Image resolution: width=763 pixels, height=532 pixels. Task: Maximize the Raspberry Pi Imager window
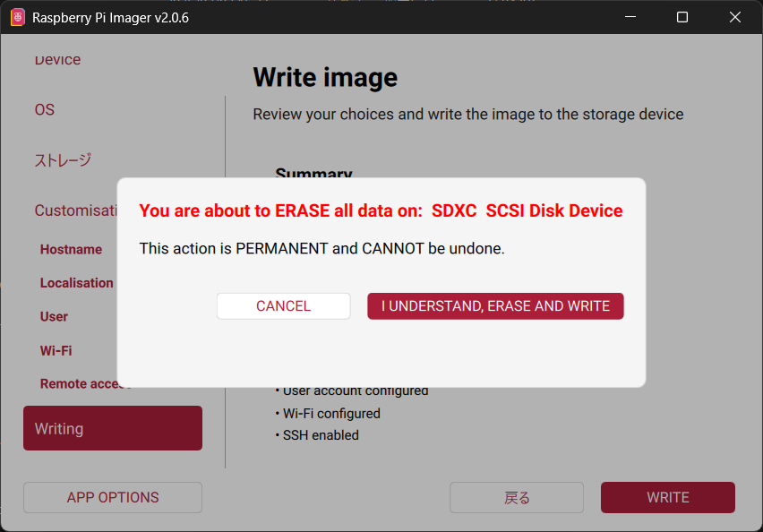(x=682, y=17)
